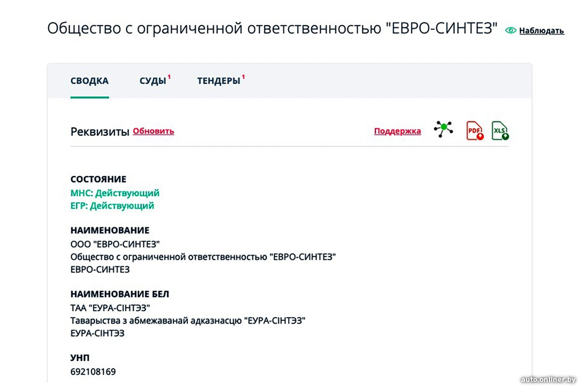Click the МНС: Действующий status
The height and width of the screenshot is (392, 588).
115,193
